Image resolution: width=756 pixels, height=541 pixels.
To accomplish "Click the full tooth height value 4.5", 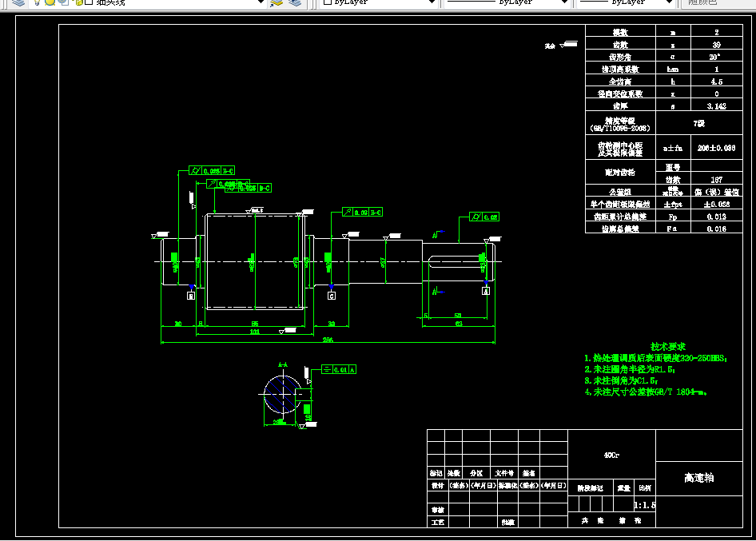I will (717, 82).
